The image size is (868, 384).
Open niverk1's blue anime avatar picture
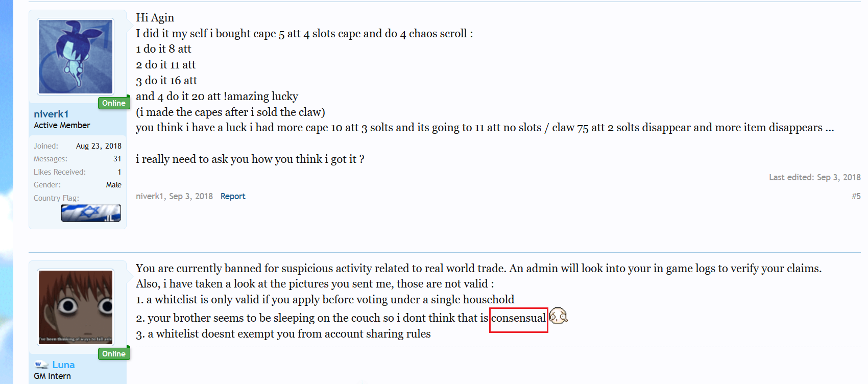76,57
